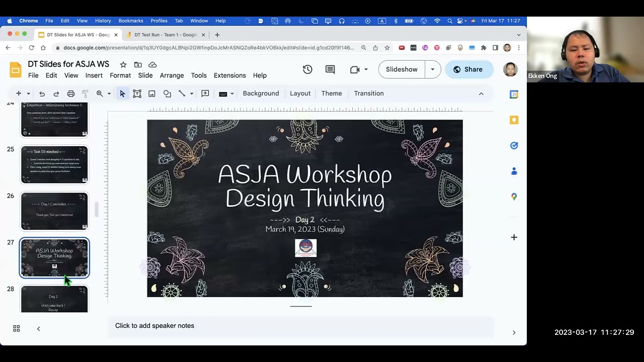Open the Insert menu
The image size is (644, 362).
pos(94,75)
